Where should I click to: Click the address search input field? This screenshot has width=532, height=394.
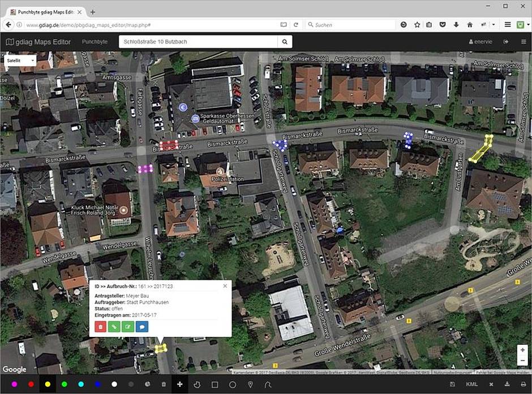click(198, 42)
